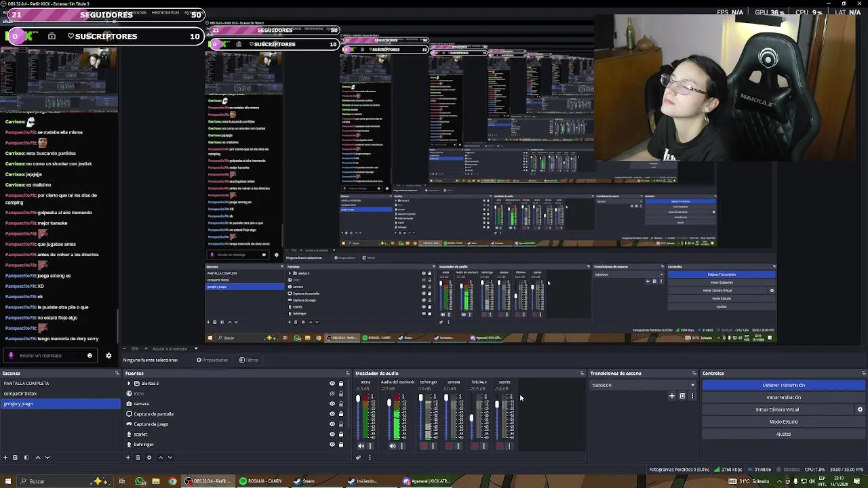Add a new source in Fuentes
Image resolution: width=868 pixels, height=488 pixels.
click(x=127, y=457)
